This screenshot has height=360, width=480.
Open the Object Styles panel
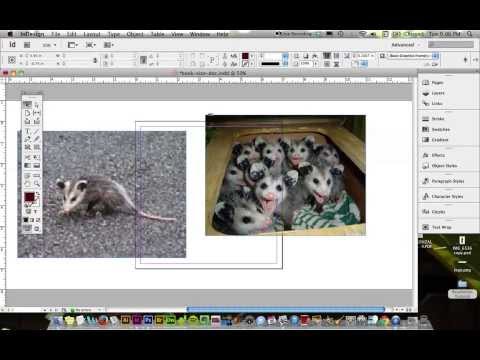tap(440, 166)
